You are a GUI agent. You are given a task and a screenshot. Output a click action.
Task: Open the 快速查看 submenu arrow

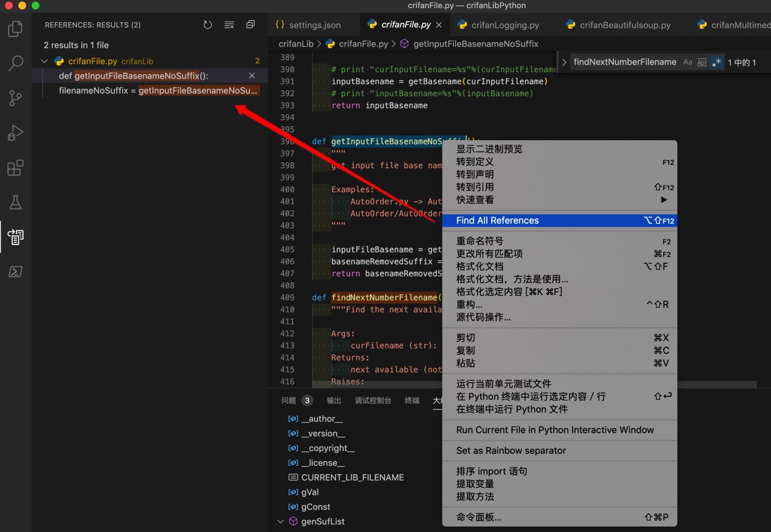(664, 200)
